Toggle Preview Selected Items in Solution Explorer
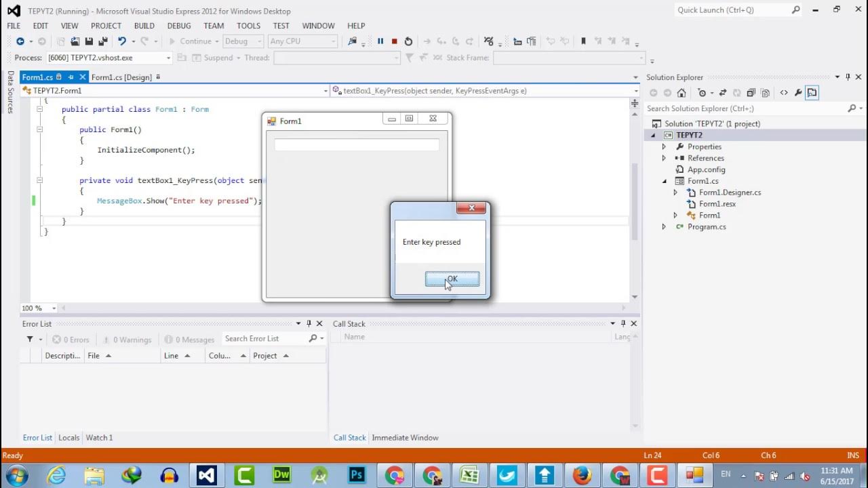This screenshot has height=488, width=868. 812,93
